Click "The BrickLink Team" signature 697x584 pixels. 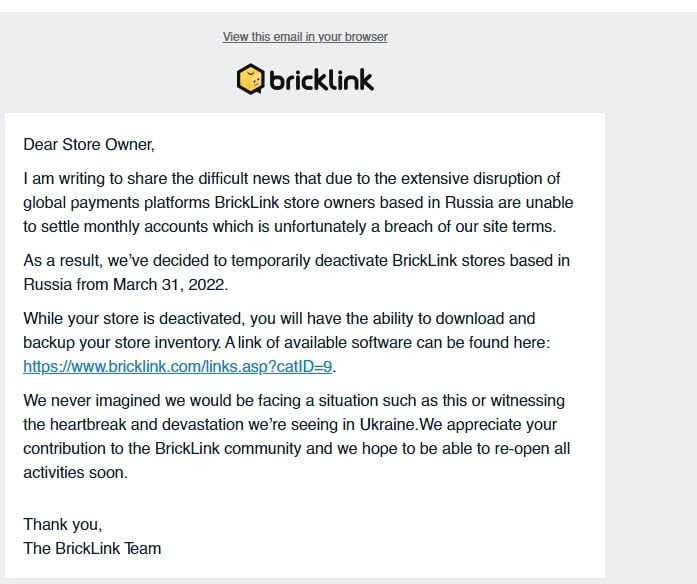click(92, 549)
